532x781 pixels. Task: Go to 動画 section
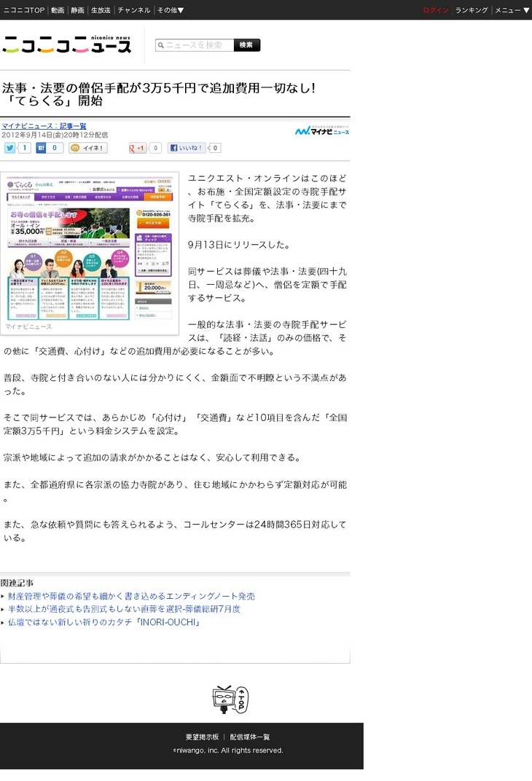pyautogui.click(x=58, y=10)
